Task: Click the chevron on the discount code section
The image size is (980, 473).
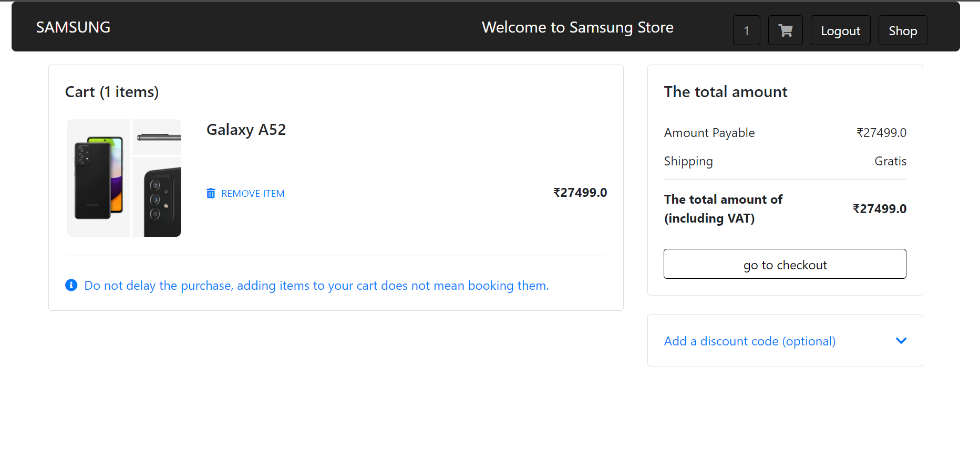Action: [x=901, y=341]
